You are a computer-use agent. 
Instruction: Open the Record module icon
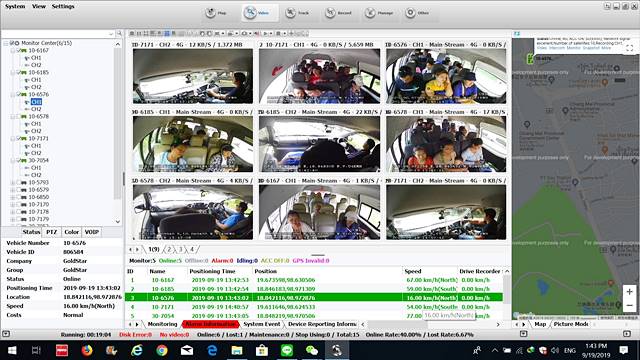pyautogui.click(x=338, y=13)
